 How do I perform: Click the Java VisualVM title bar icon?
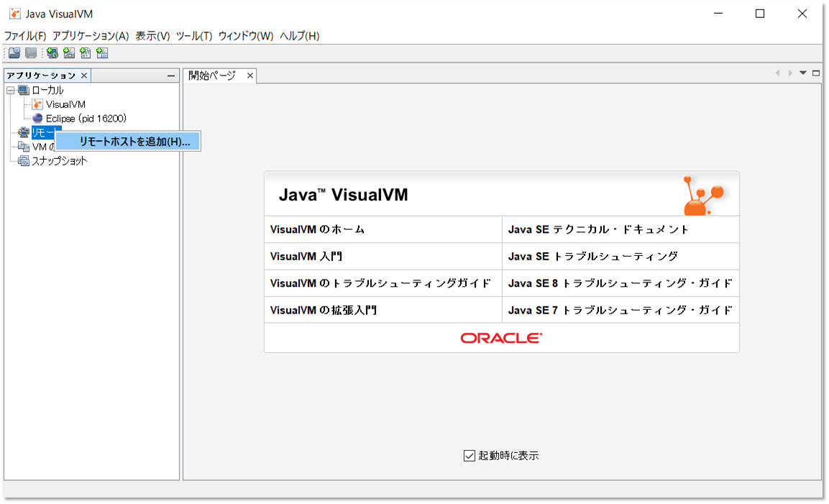click(x=14, y=13)
